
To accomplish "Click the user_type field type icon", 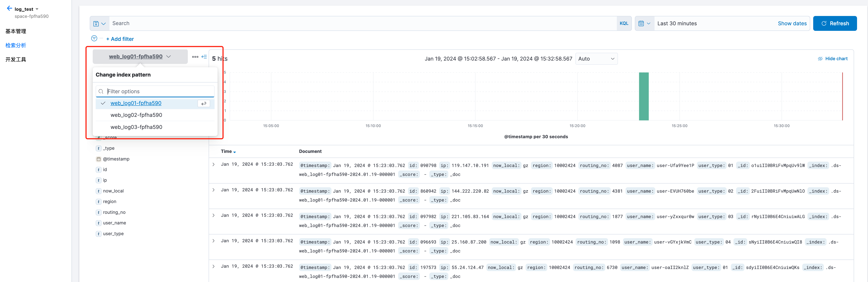I will [x=99, y=234].
